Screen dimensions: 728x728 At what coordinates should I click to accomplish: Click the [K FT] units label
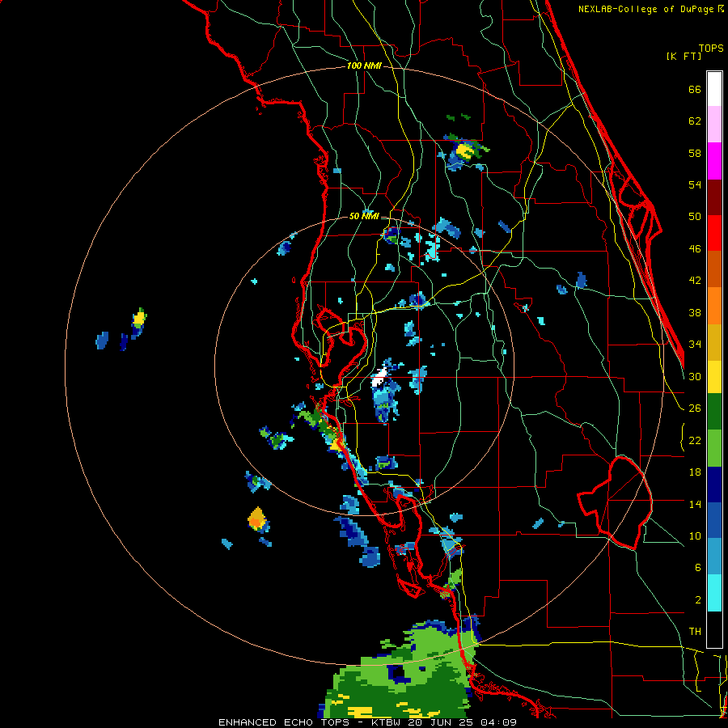click(x=684, y=56)
